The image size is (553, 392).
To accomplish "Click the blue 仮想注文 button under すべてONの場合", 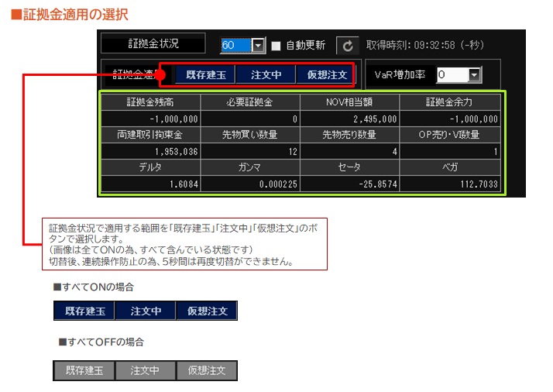I will tap(207, 311).
